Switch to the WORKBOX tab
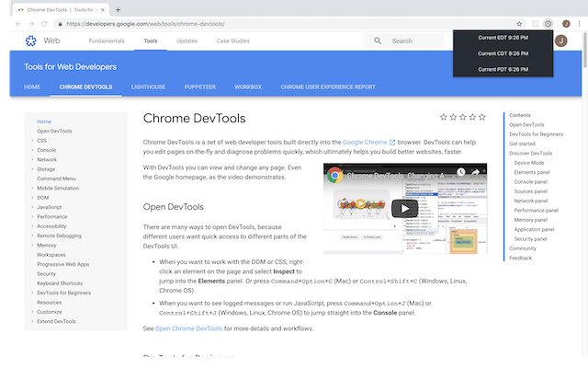 248,86
